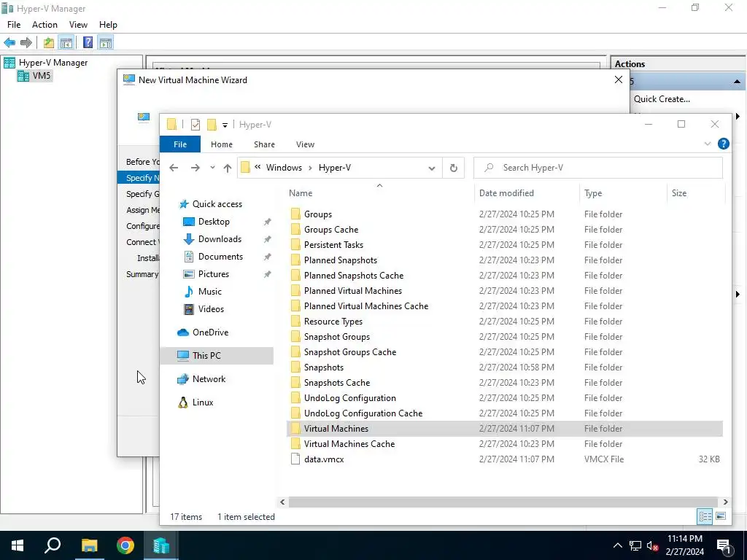This screenshot has height=560, width=747.
Task: Click the Explorer Back navigation arrow
Action: click(x=174, y=168)
